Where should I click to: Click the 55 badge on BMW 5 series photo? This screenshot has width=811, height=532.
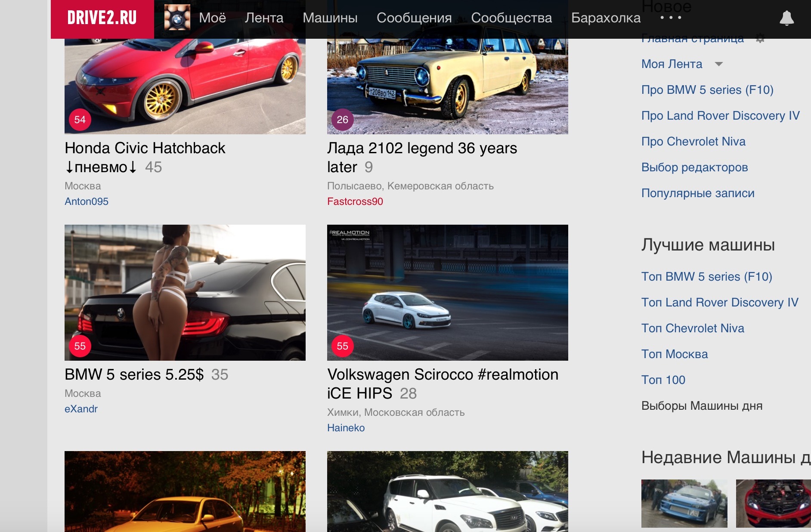point(80,346)
